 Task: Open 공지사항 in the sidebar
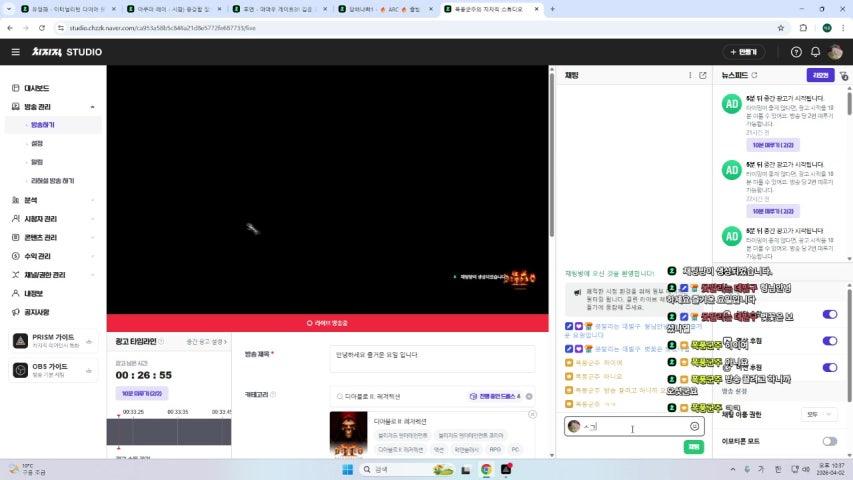[x=36, y=312]
